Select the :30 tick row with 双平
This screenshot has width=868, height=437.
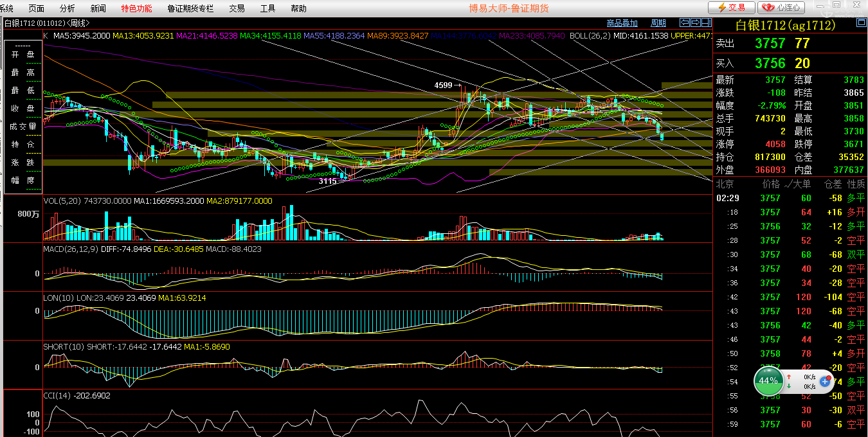791,254
